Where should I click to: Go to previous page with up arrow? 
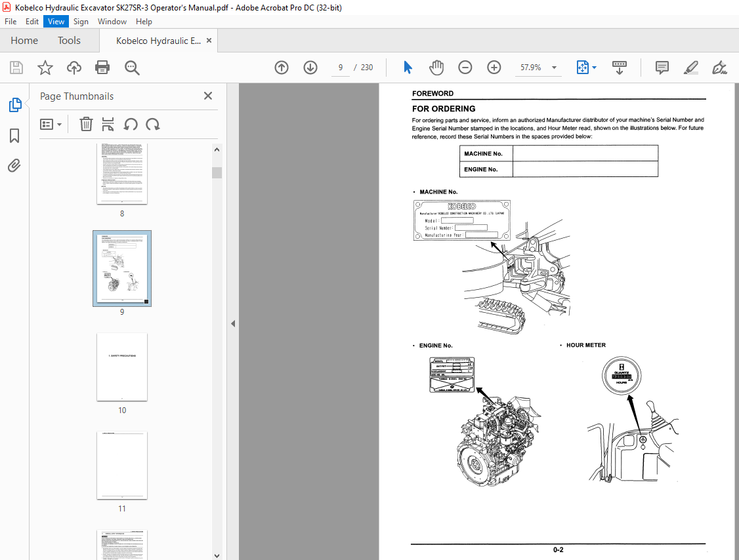282,68
